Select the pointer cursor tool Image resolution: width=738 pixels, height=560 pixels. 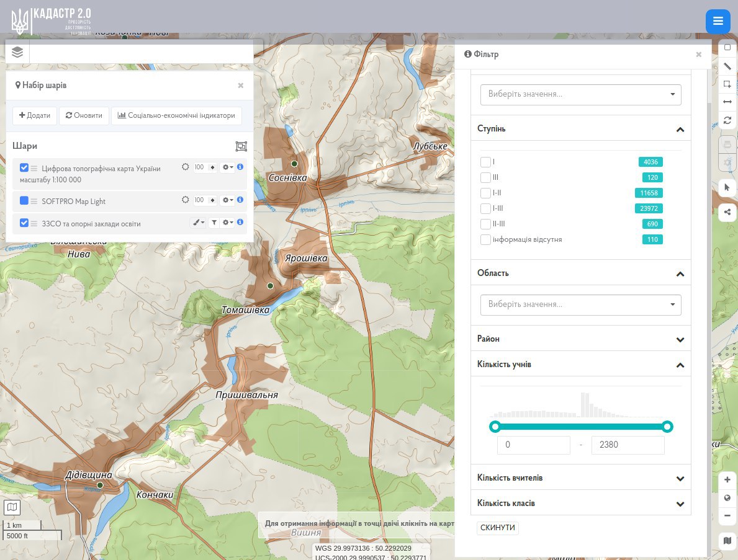coord(727,187)
